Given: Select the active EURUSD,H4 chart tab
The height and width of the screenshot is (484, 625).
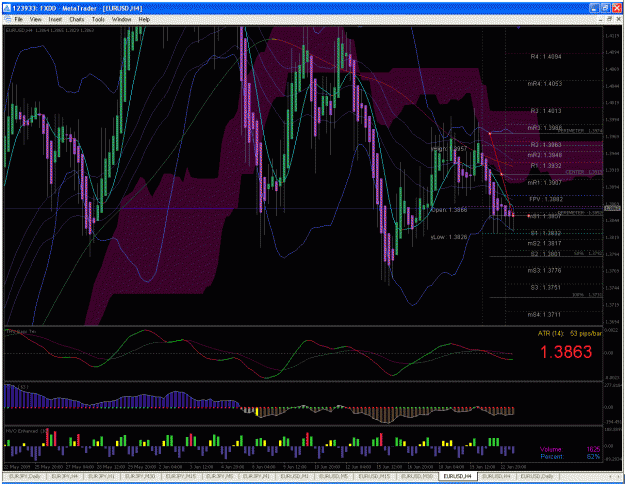Looking at the screenshot, I should pos(457,476).
